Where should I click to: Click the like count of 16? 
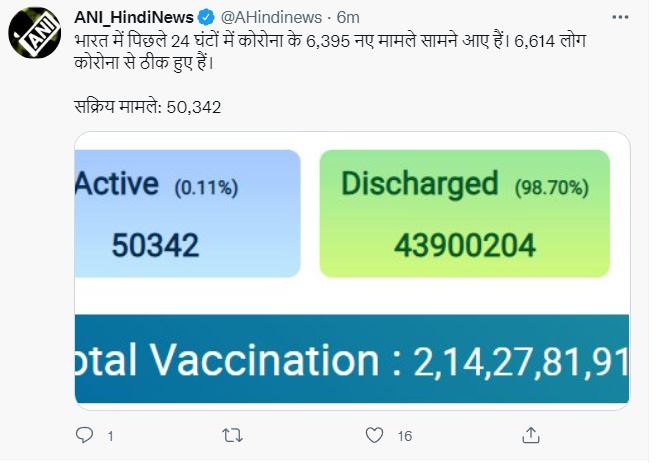click(x=404, y=436)
